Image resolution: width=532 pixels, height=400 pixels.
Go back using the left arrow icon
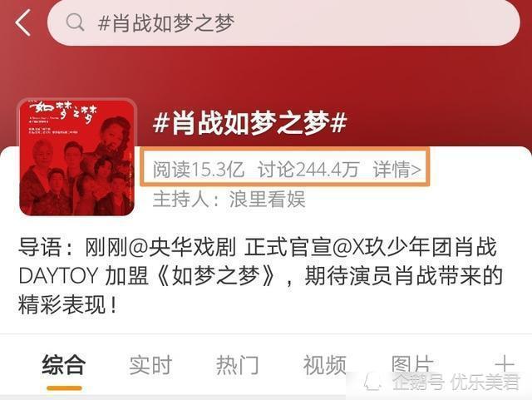coord(23,22)
